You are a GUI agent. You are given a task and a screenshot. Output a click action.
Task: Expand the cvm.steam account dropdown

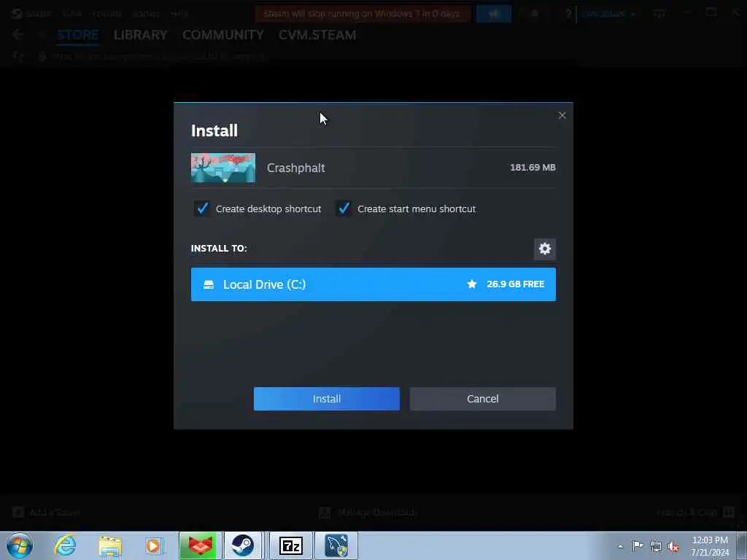608,14
